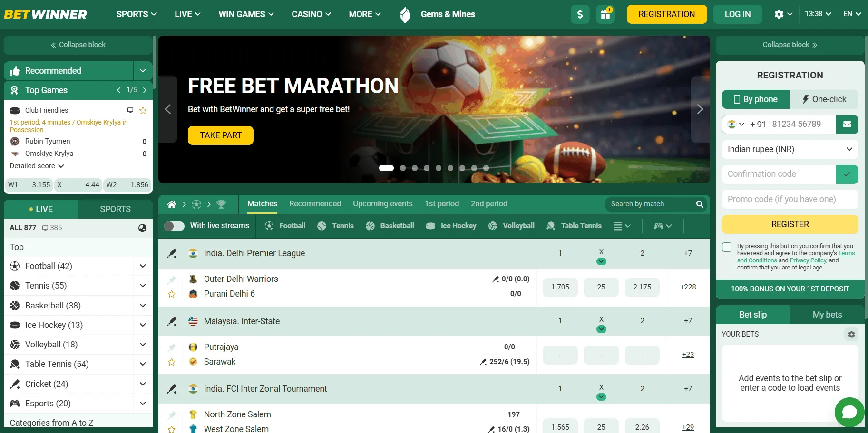868x433 pixels.
Task: Favorite the Outer Delhi Warriors match star
Action: [x=172, y=294]
